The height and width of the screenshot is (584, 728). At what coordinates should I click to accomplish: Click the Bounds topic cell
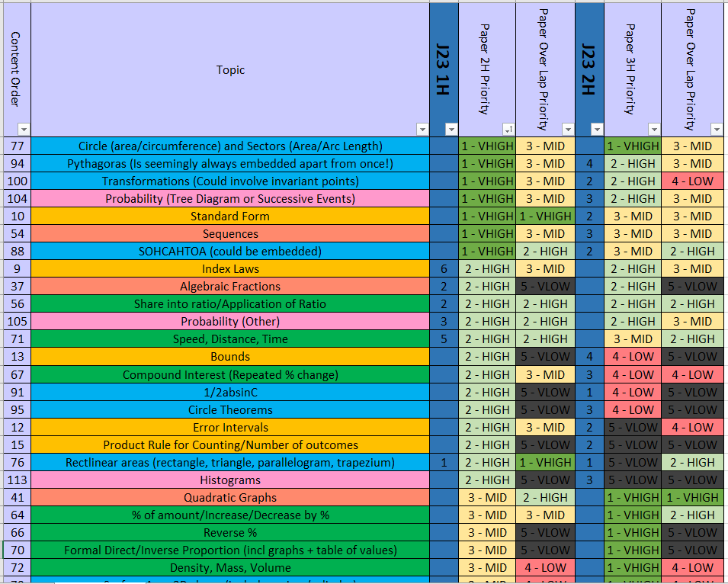[230, 357]
